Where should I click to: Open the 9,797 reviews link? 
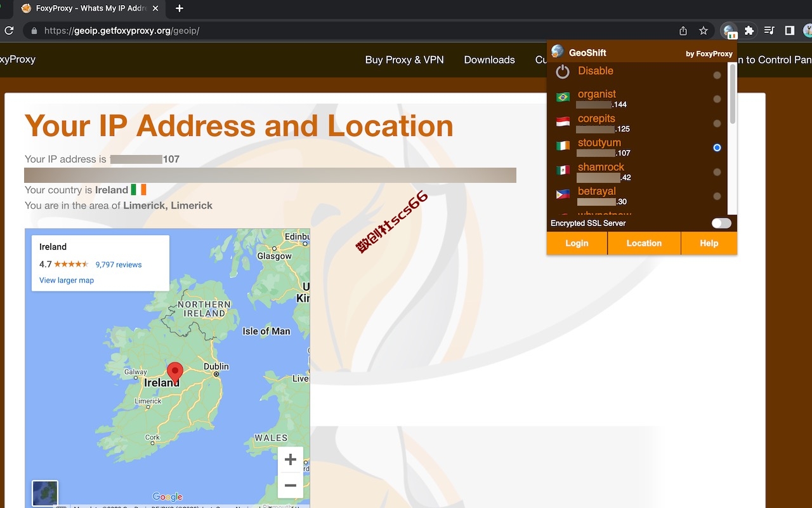click(x=119, y=265)
